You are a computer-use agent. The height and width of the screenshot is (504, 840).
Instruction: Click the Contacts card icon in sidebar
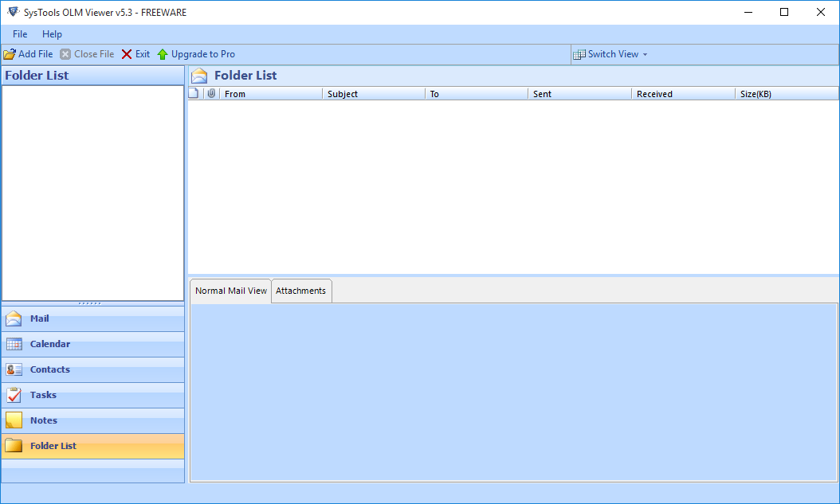pyautogui.click(x=14, y=369)
